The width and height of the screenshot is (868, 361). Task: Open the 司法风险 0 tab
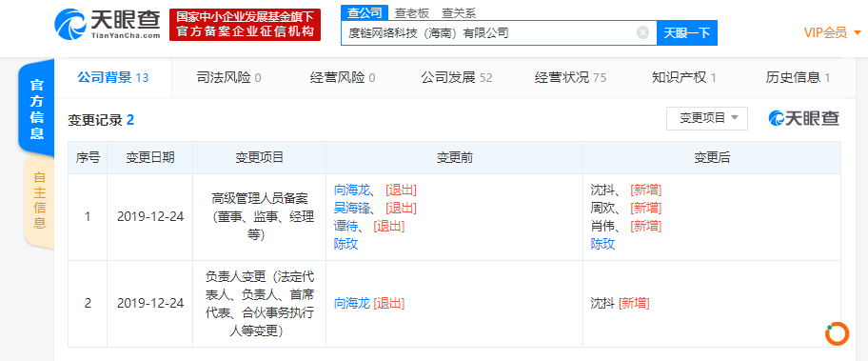click(228, 78)
